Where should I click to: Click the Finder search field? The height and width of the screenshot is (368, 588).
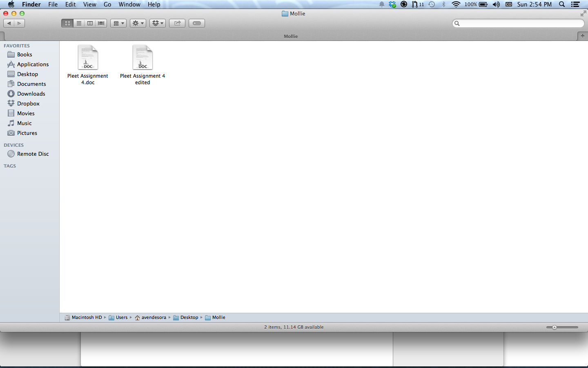pos(519,23)
